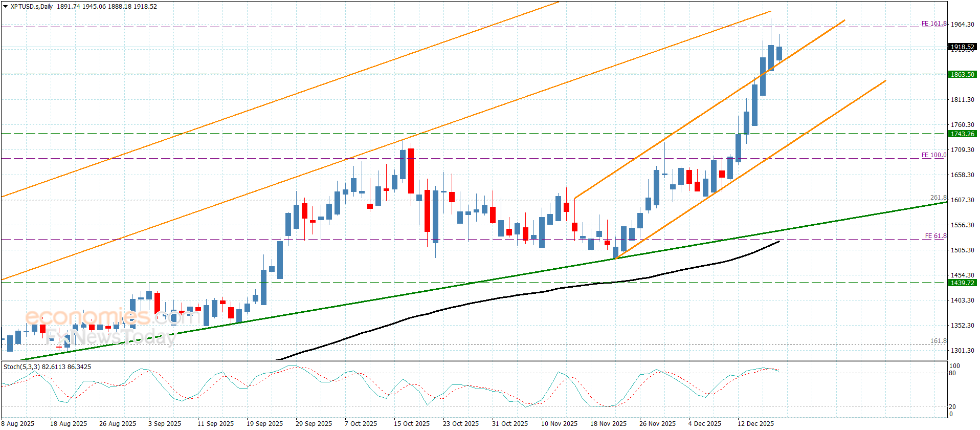
Task: Click the gray 261.8 Fibonacci label
Action: pos(938,198)
